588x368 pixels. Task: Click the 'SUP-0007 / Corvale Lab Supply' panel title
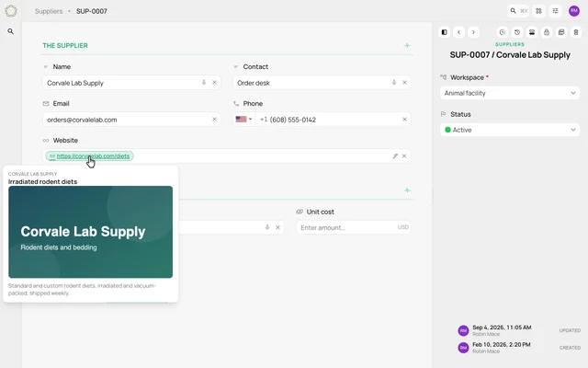coord(510,55)
